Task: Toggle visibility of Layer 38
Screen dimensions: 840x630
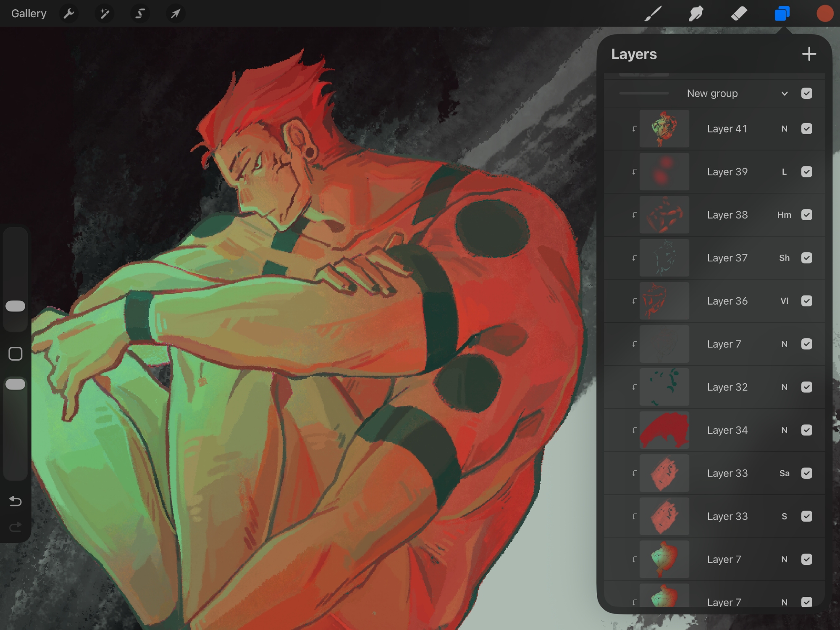Action: pos(806,215)
